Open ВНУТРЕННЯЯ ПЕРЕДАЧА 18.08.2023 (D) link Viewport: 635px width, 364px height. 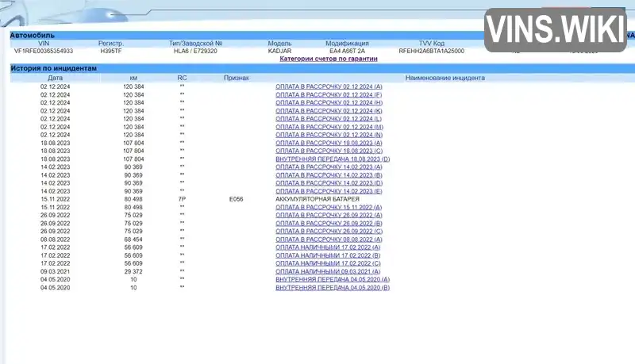click(333, 159)
